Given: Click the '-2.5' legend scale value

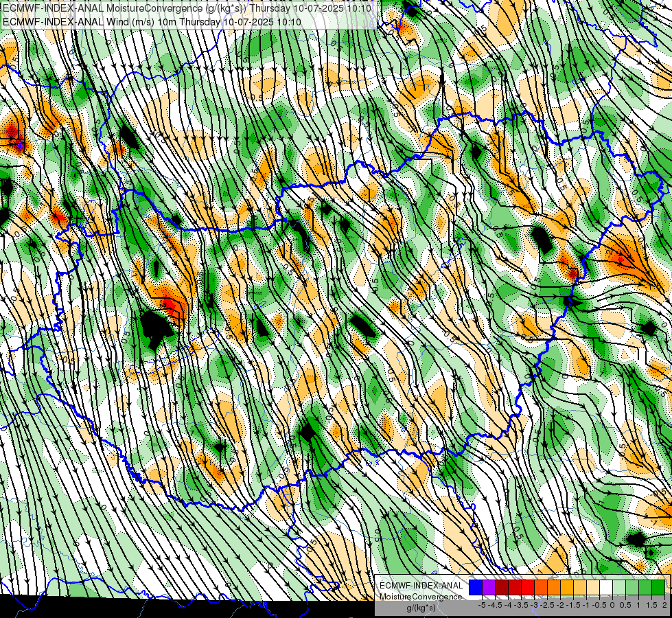Looking at the screenshot, I should [547, 605].
